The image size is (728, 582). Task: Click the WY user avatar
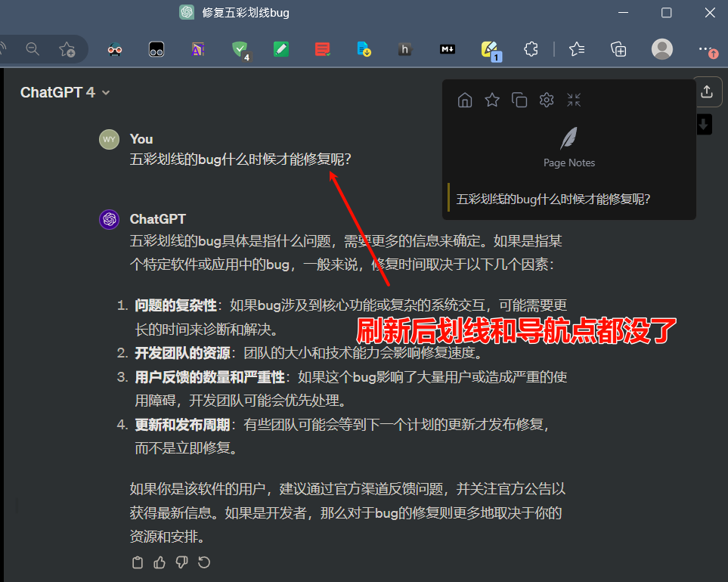[x=109, y=139]
